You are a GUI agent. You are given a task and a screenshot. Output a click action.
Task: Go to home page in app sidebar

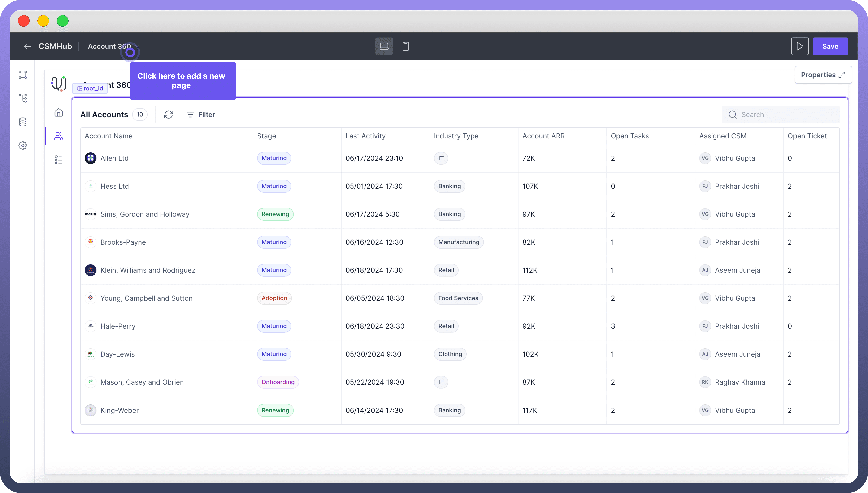point(59,112)
